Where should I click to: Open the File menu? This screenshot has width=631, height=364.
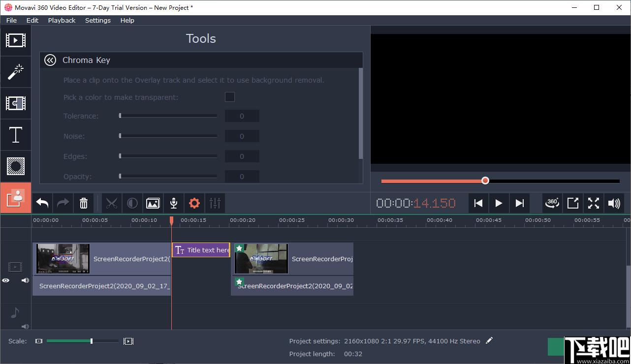click(x=11, y=20)
